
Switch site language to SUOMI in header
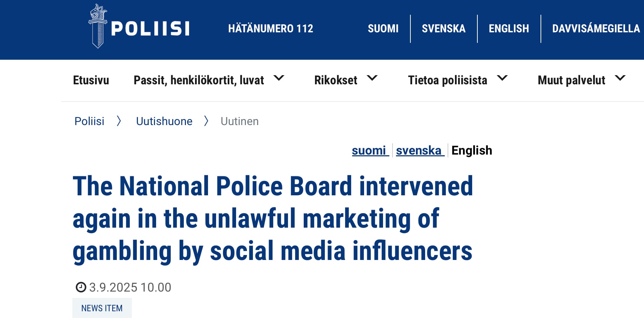coord(383,28)
